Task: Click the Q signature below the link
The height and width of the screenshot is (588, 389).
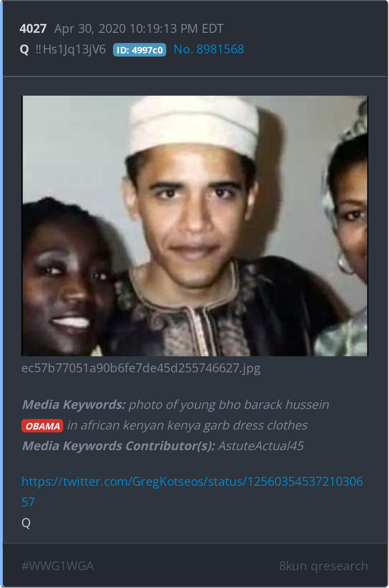Action: click(26, 523)
